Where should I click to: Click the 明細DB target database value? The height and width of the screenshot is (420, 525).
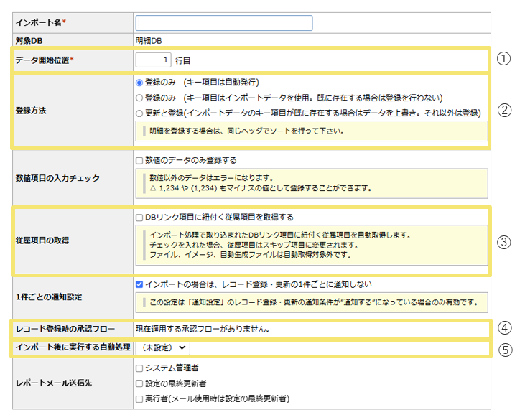149,40
